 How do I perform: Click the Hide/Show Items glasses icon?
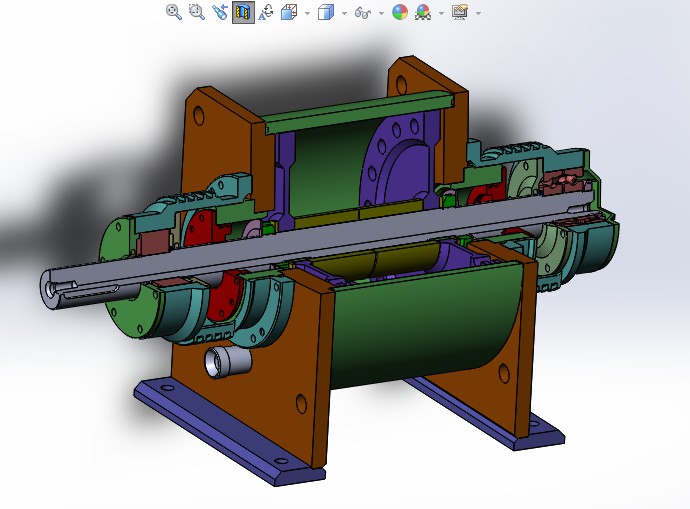pos(363,12)
